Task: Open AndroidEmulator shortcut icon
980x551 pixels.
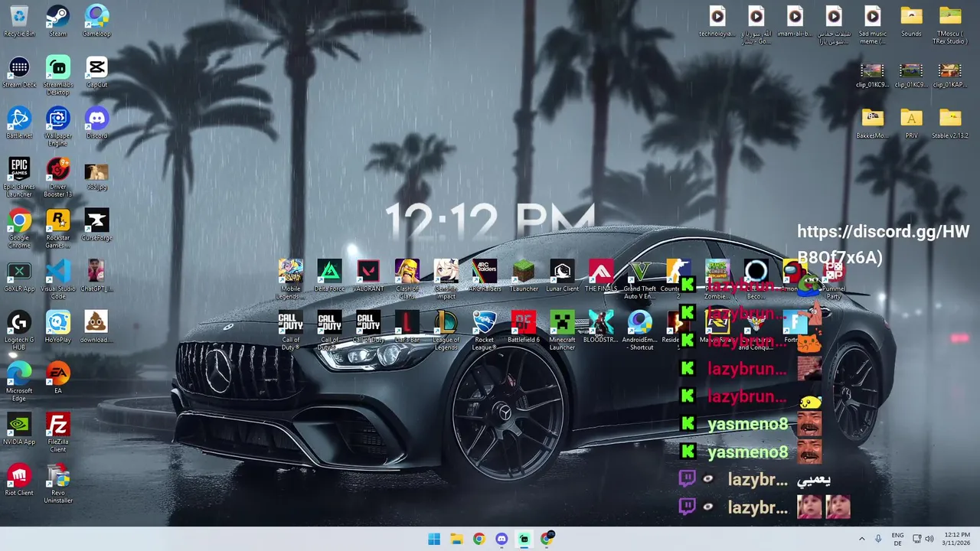Action: pos(639,331)
